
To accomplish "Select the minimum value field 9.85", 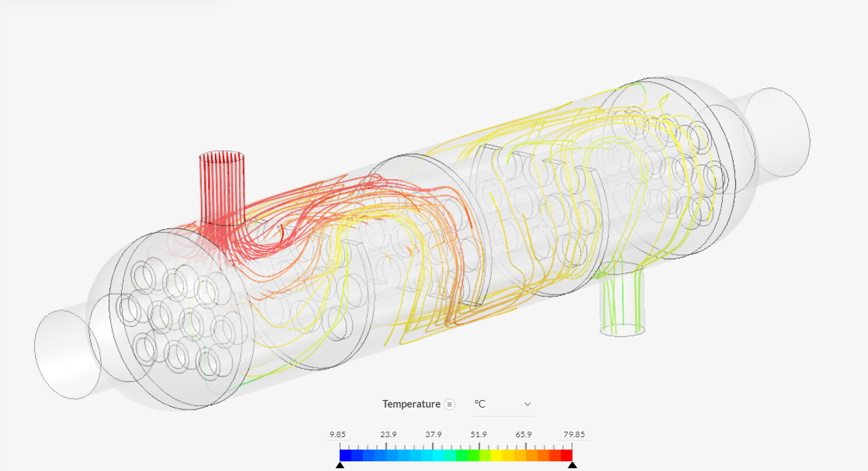I will [x=338, y=434].
